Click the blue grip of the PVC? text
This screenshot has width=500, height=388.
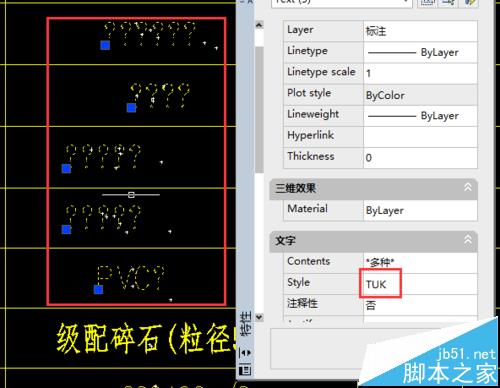pyautogui.click(x=98, y=289)
